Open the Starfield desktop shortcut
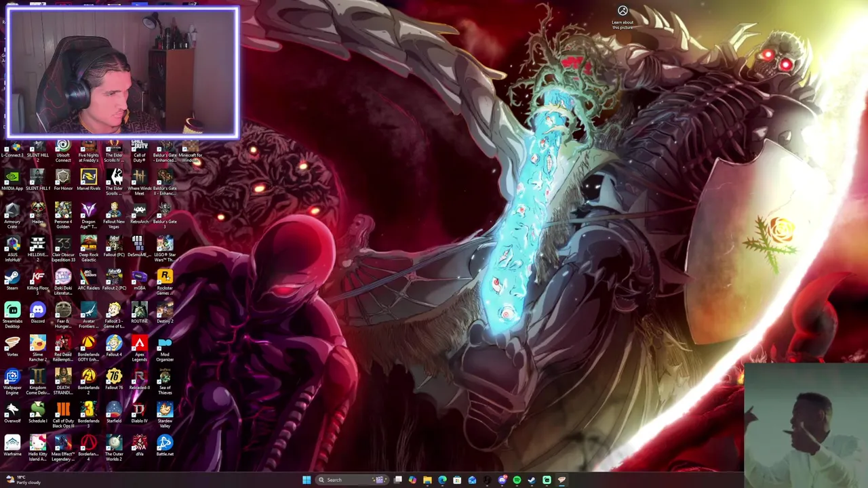This screenshot has width=868, height=488. (x=114, y=413)
